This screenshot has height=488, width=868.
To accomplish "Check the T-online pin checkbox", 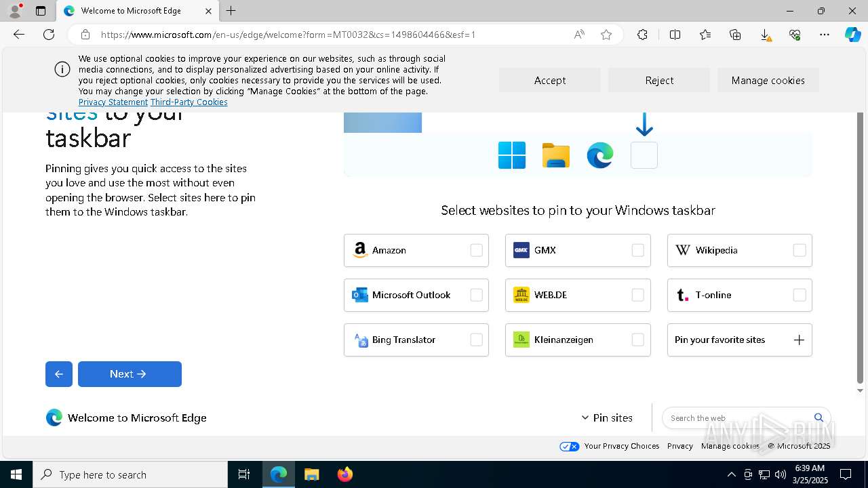I will click(800, 295).
